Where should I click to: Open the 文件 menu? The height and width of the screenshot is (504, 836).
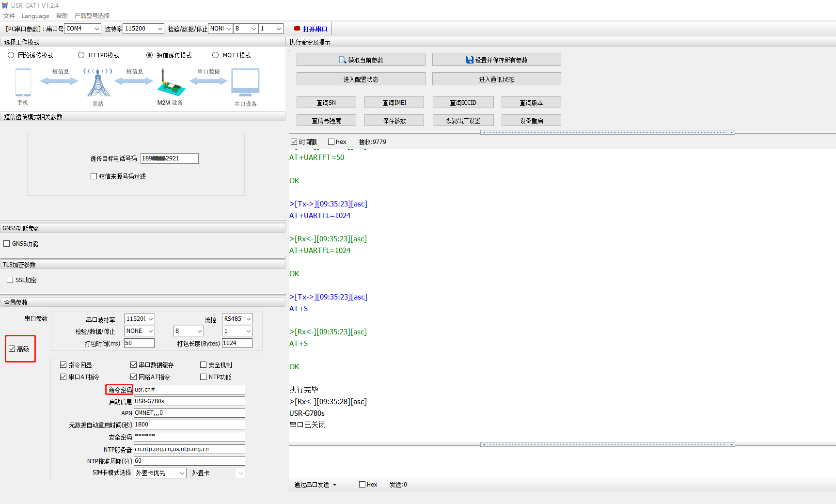pos(9,16)
